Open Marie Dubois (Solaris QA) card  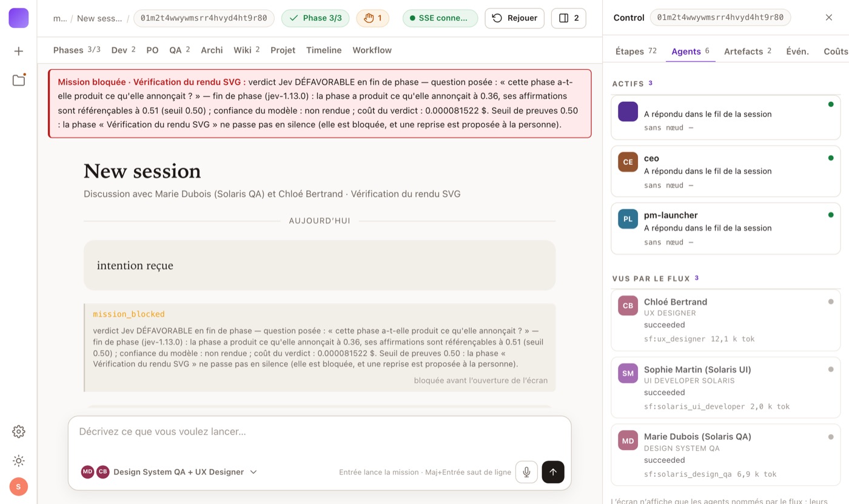coord(725,455)
